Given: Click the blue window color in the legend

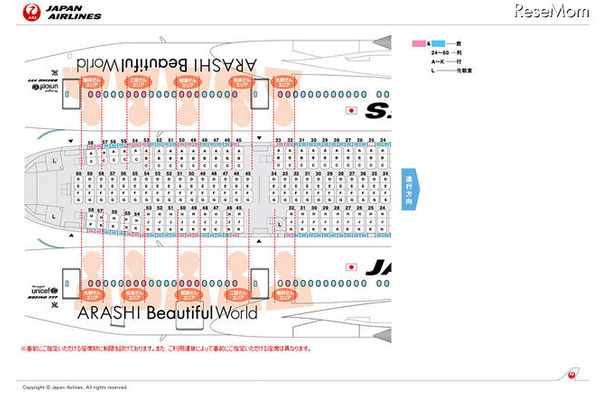Looking at the screenshot, I should pos(438,44).
